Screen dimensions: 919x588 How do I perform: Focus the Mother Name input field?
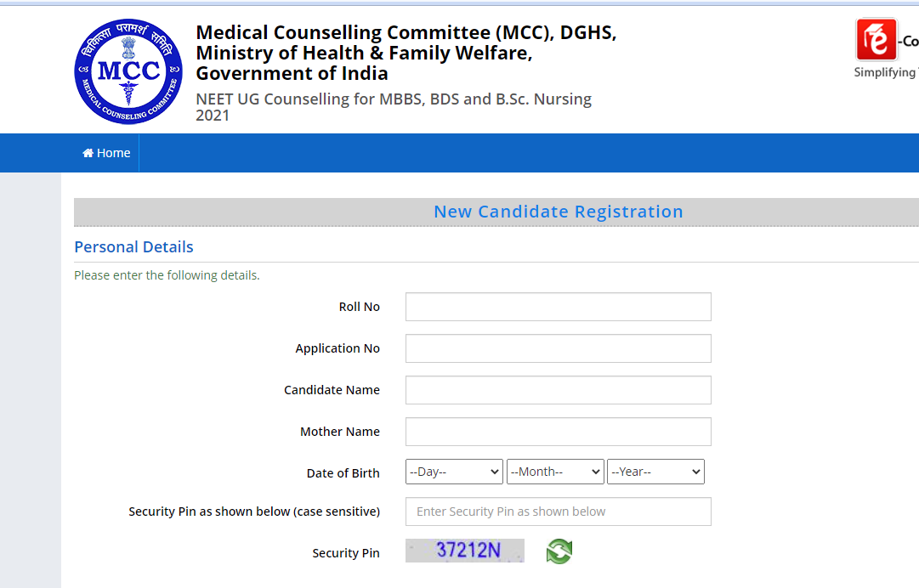coord(558,432)
